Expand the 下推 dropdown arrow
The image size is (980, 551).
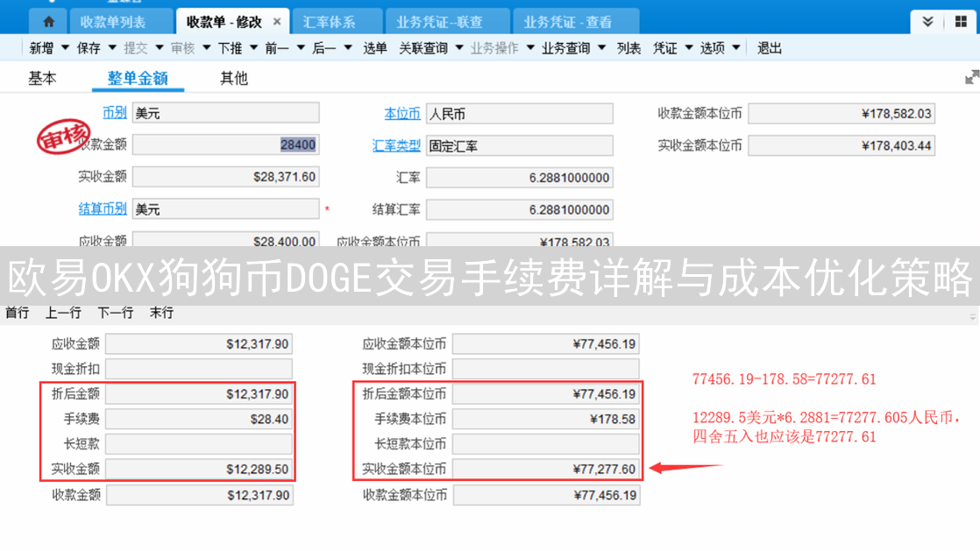[253, 48]
